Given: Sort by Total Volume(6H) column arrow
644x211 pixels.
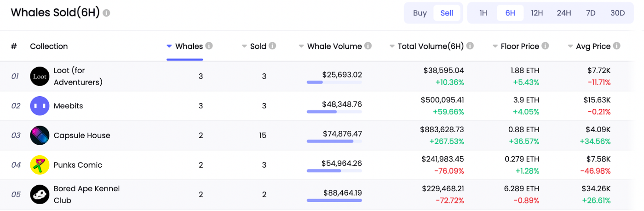Looking at the screenshot, I should (392, 46).
